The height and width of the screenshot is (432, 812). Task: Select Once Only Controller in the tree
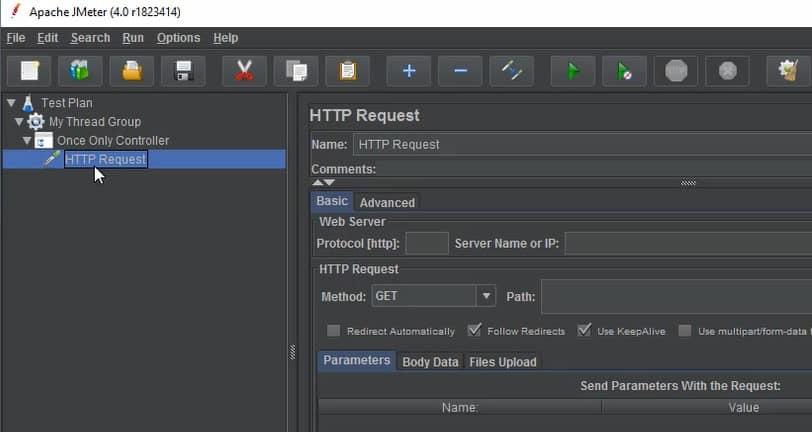tap(113, 140)
